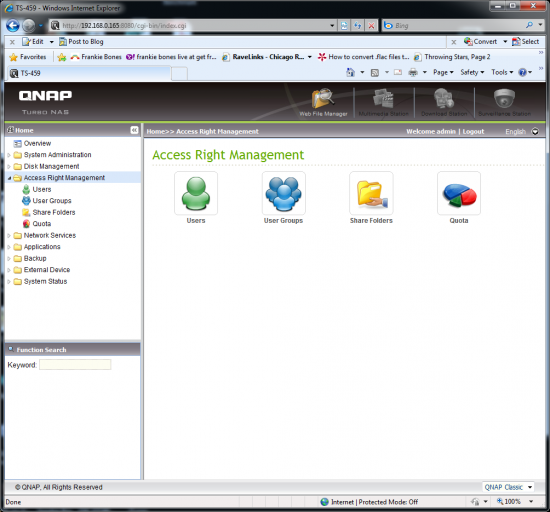The width and height of the screenshot is (550, 512).
Task: Launch Surveillance Station
Action: [x=504, y=102]
